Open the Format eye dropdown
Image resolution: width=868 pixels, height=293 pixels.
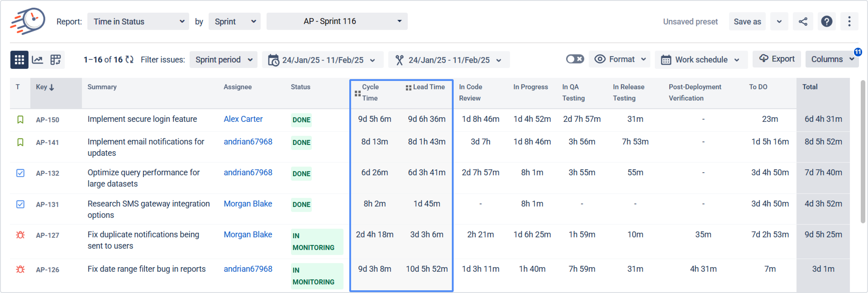(620, 59)
